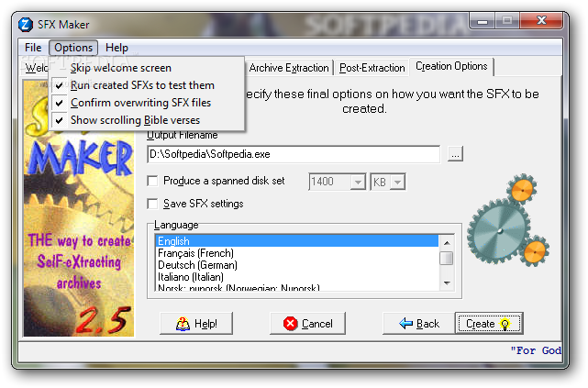Check the Save SFX settings box
Image resolution: width=588 pixels, height=388 pixels.
(152, 204)
